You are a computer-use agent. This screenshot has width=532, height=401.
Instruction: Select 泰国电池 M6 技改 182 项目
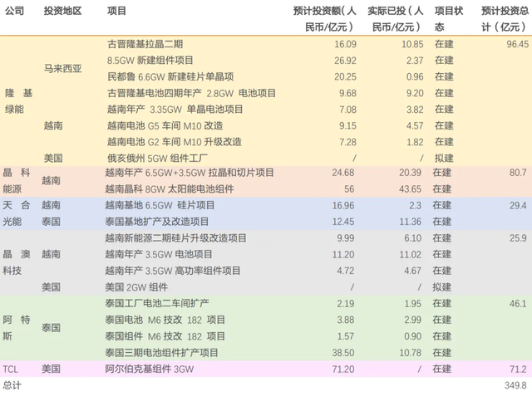tap(165, 320)
